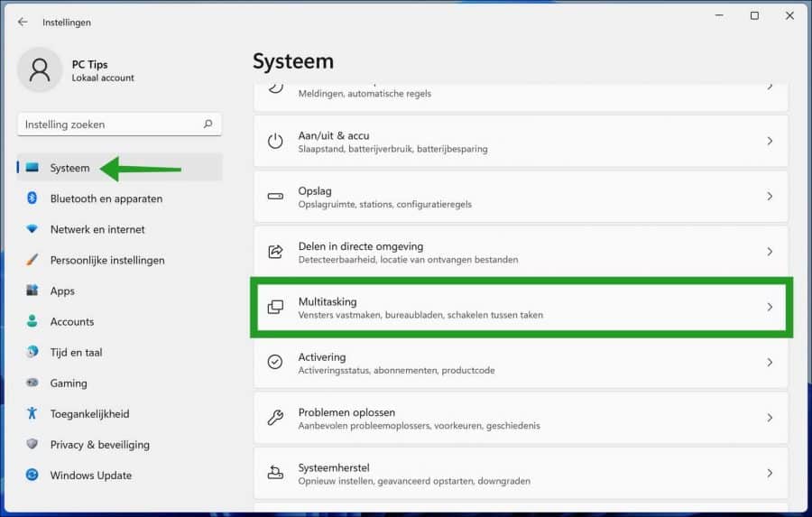Viewport: 812px width, 517px height.
Task: Open the Multitasking settings card
Action: [x=521, y=307]
